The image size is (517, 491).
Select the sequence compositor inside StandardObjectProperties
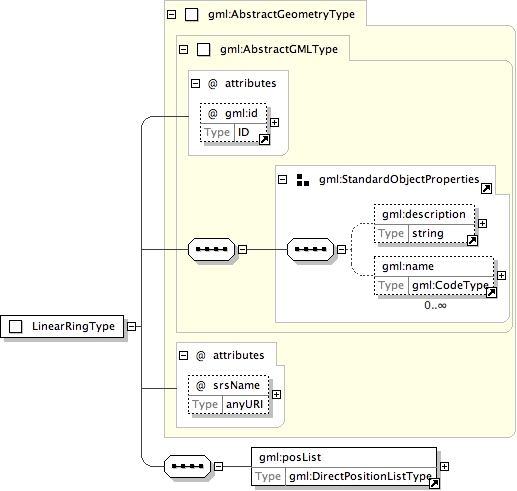310,249
